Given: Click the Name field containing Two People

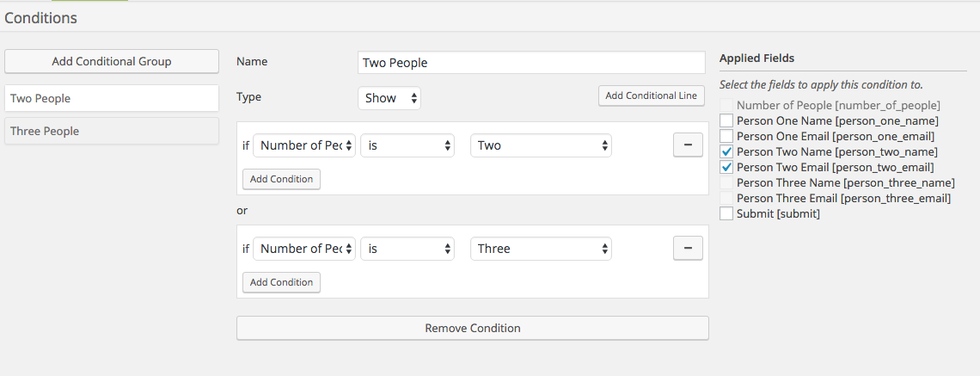Looking at the screenshot, I should point(530,63).
